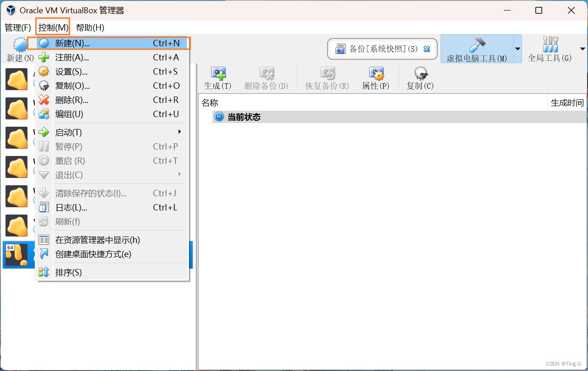
Task: Expand the 启动(T) submenu
Action: tap(112, 132)
